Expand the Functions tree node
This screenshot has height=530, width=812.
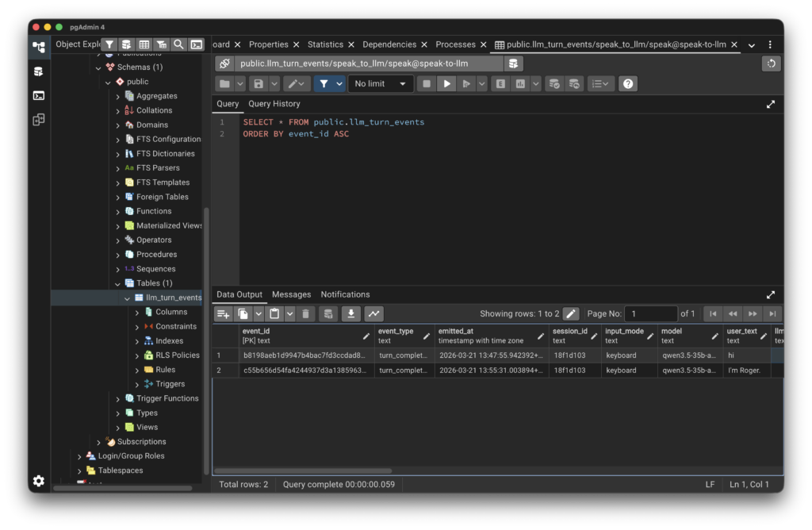coord(118,211)
